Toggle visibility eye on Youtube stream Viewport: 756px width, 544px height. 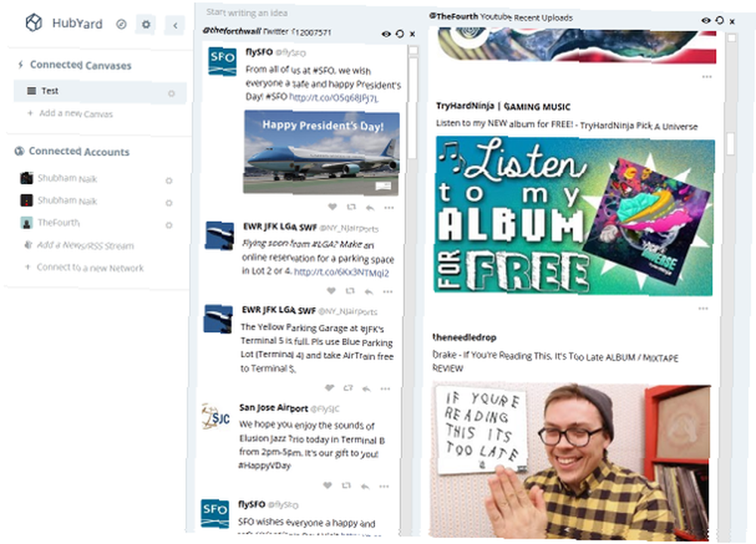coord(706,20)
